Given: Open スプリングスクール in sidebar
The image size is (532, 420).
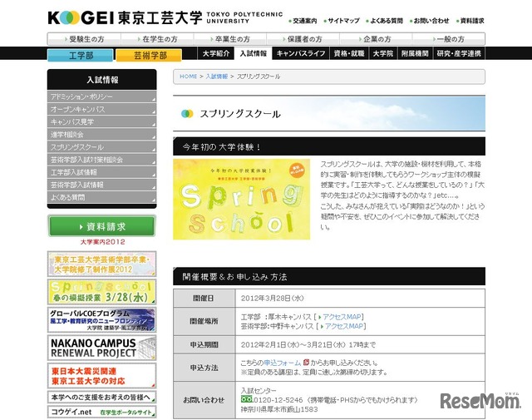Looking at the screenshot, I should (101, 147).
